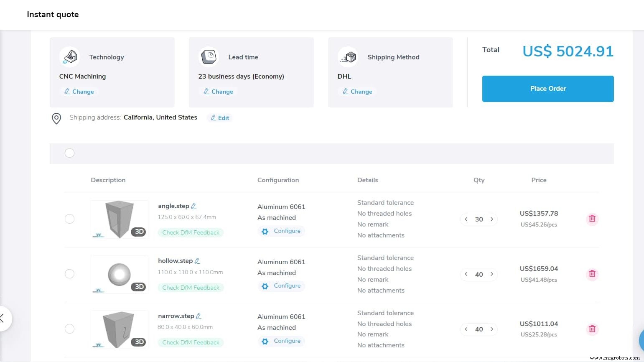
Task: Click the quantity input showing 30
Action: pos(479,219)
